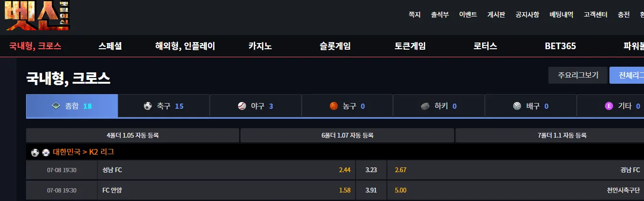This screenshot has width=644, height=201.
Task: Go to BET365 section
Action: point(560,46)
